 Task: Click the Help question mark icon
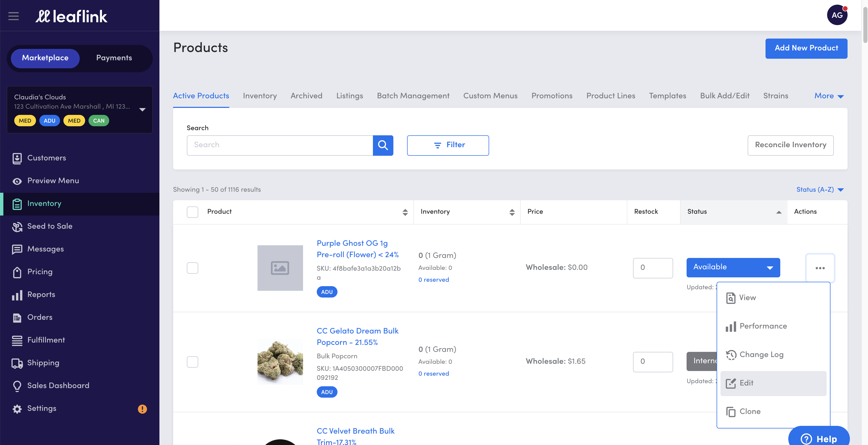pyautogui.click(x=806, y=439)
